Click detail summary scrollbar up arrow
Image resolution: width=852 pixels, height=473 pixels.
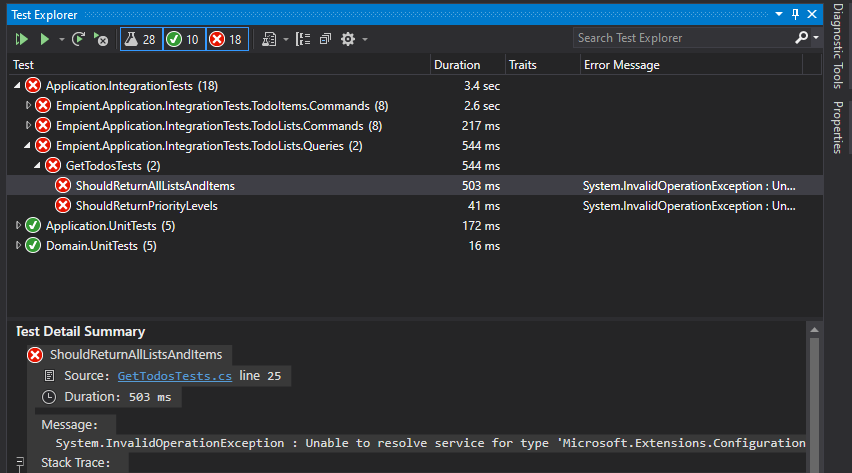coord(814,329)
